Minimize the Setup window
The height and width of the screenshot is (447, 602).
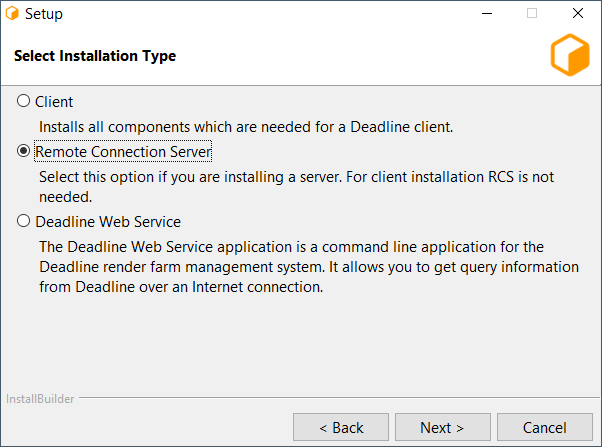[x=487, y=13]
